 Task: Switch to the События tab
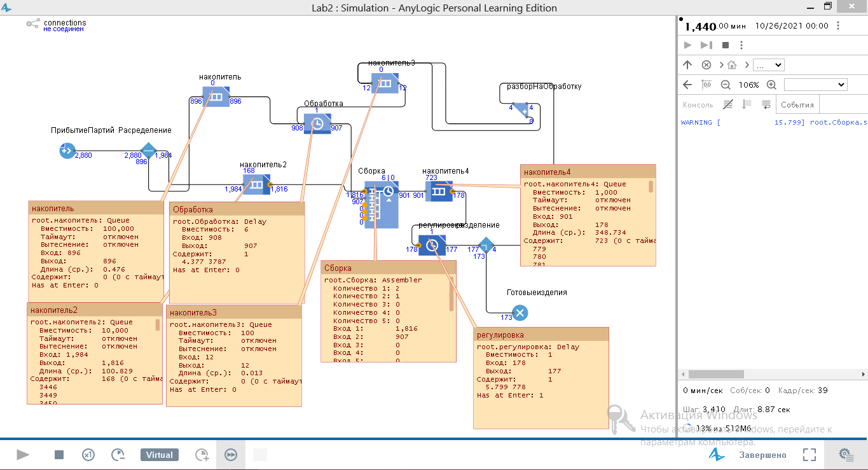tap(797, 105)
